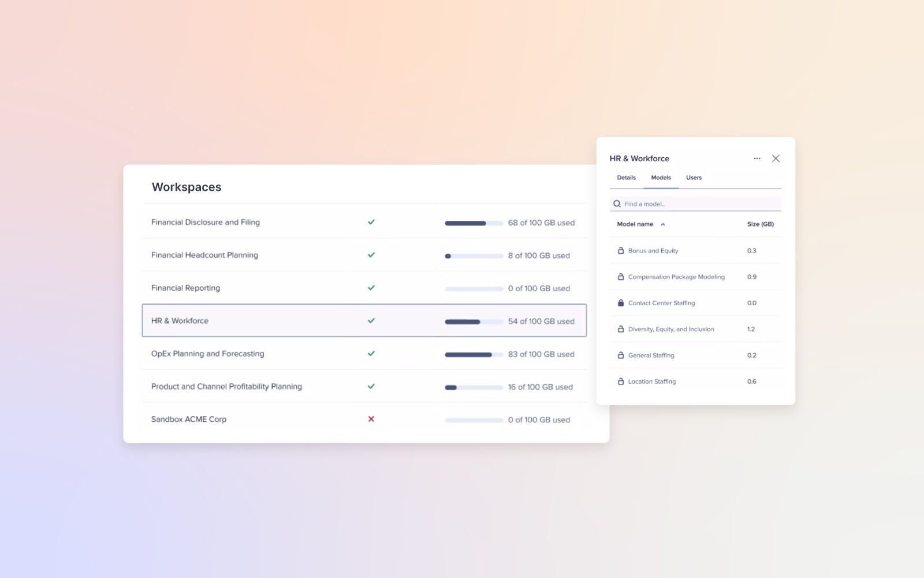Viewport: 924px width, 578px height.
Task: Click the red X status icon for Sandbox ACME Corp
Action: tap(372, 419)
